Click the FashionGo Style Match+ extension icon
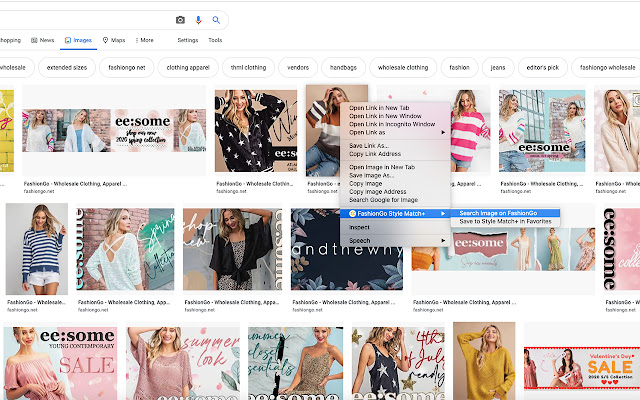Screen dimensions: 640x400 pyautogui.click(x=352, y=213)
